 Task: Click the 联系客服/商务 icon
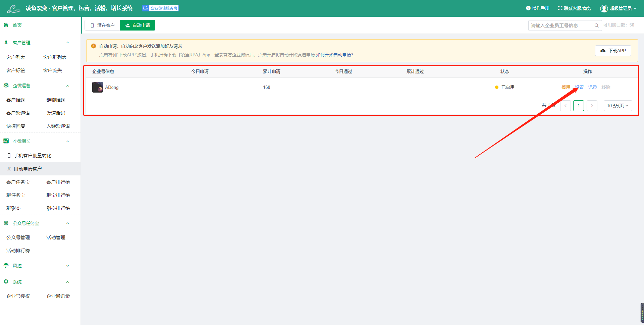click(560, 8)
